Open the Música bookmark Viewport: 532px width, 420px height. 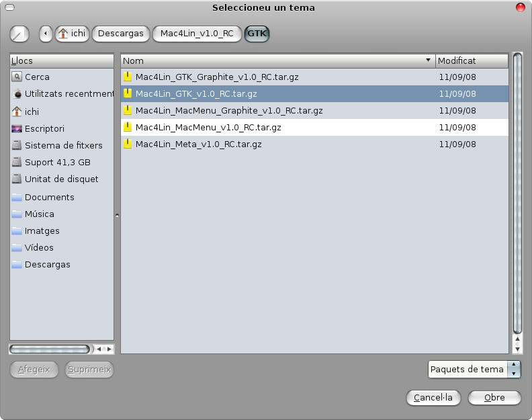pyautogui.click(x=62, y=214)
